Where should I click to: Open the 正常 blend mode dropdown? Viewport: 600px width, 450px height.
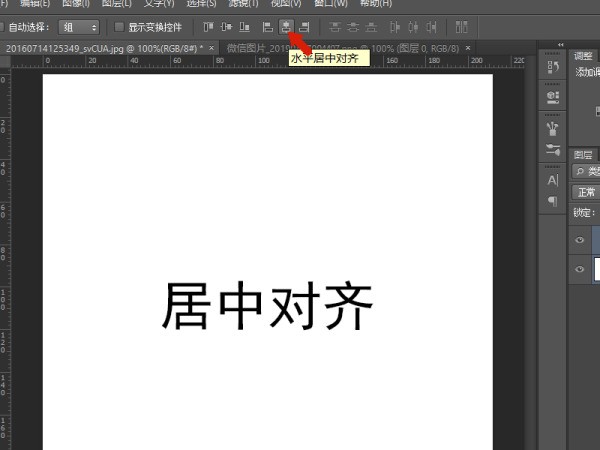(585, 192)
